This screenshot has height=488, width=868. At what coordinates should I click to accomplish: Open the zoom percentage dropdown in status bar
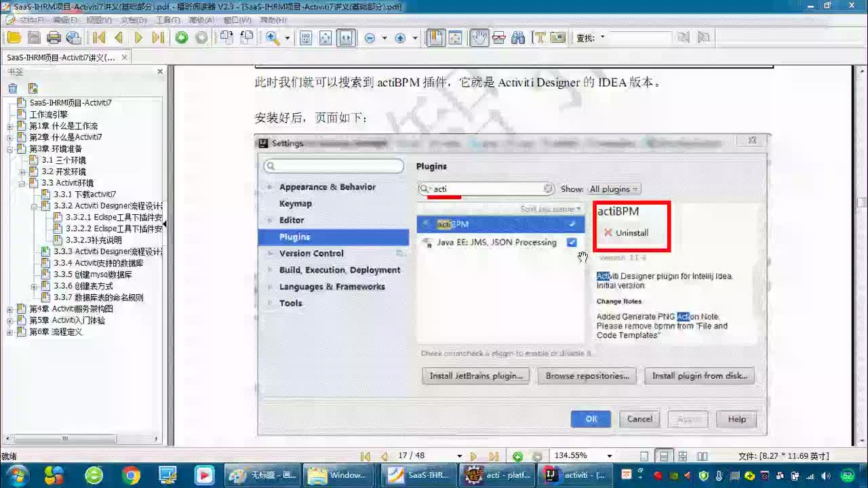609,456
